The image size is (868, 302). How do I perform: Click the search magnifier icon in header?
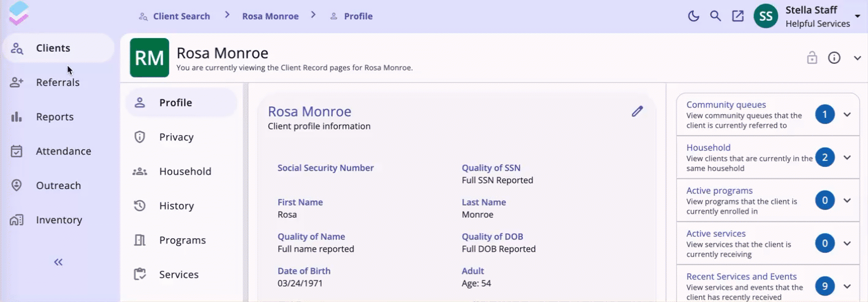click(715, 17)
